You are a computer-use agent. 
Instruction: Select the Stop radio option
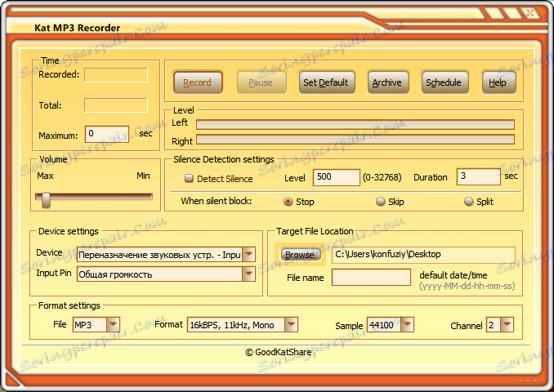coord(288,202)
